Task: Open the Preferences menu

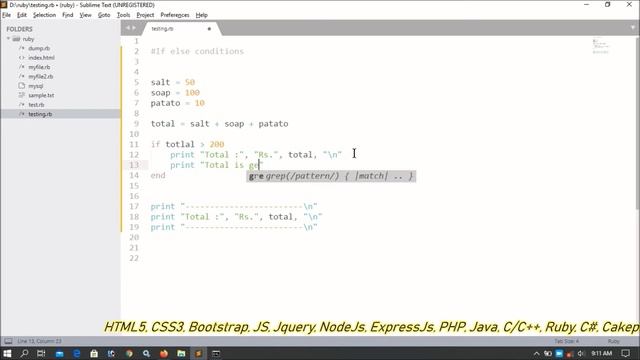Action: (175, 15)
